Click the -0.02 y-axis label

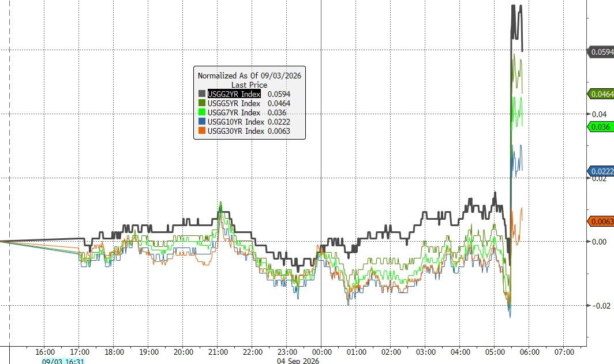599,306
